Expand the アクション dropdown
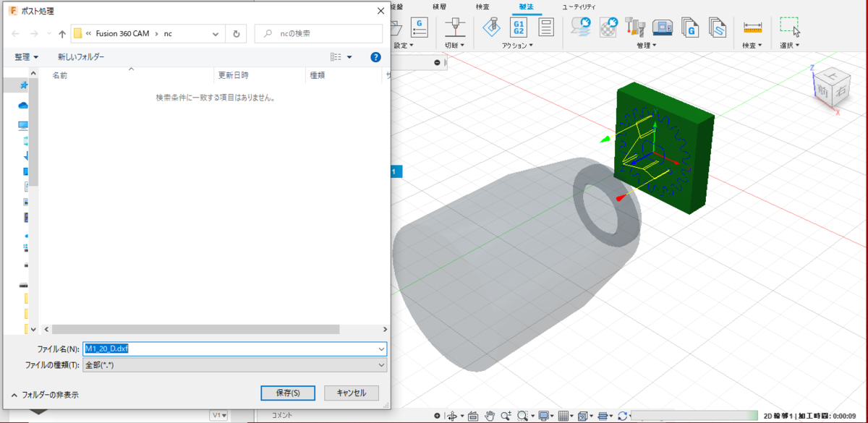Screen dimensions: 868x423 point(517,45)
